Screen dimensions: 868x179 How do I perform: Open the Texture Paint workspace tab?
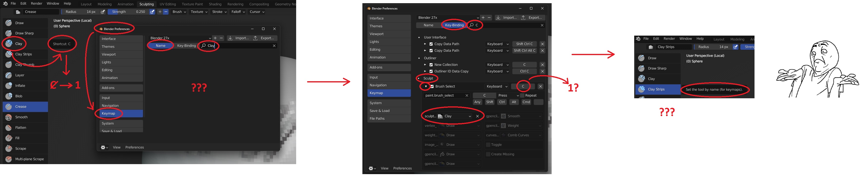pos(192,4)
